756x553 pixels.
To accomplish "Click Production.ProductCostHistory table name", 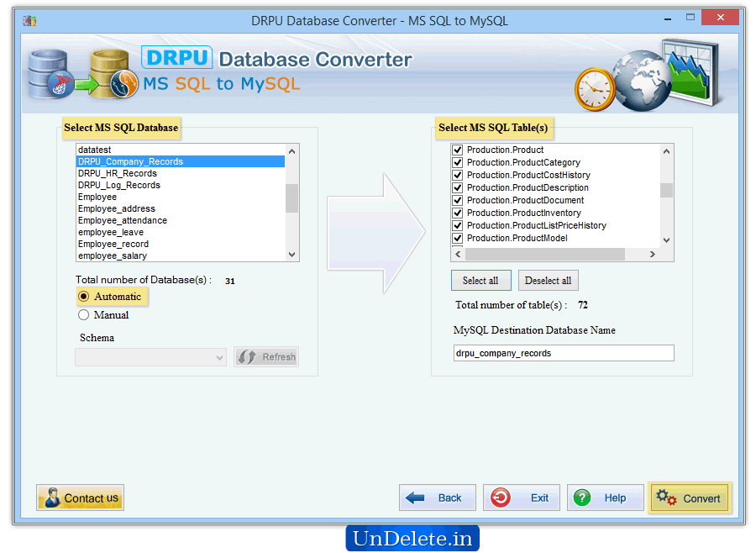I will click(528, 175).
